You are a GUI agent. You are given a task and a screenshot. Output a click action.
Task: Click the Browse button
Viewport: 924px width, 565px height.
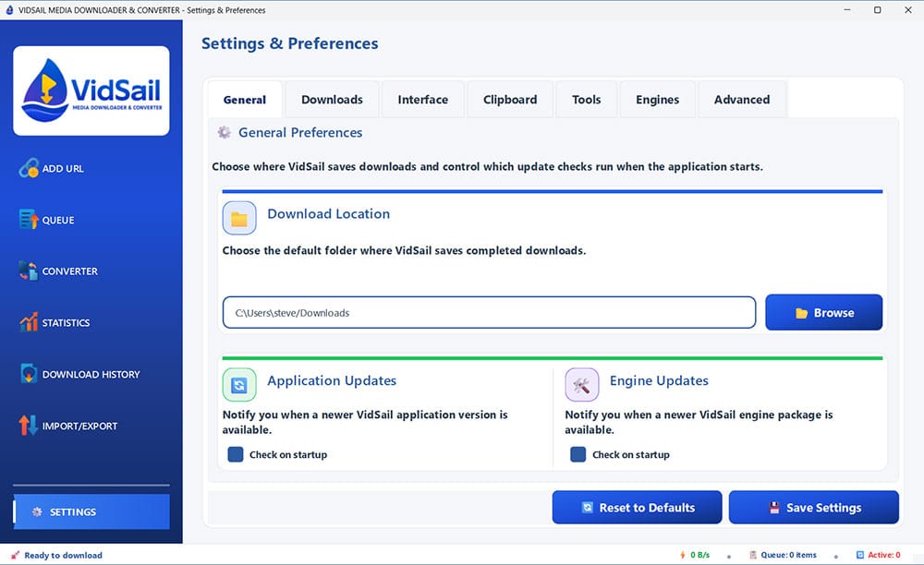(824, 313)
